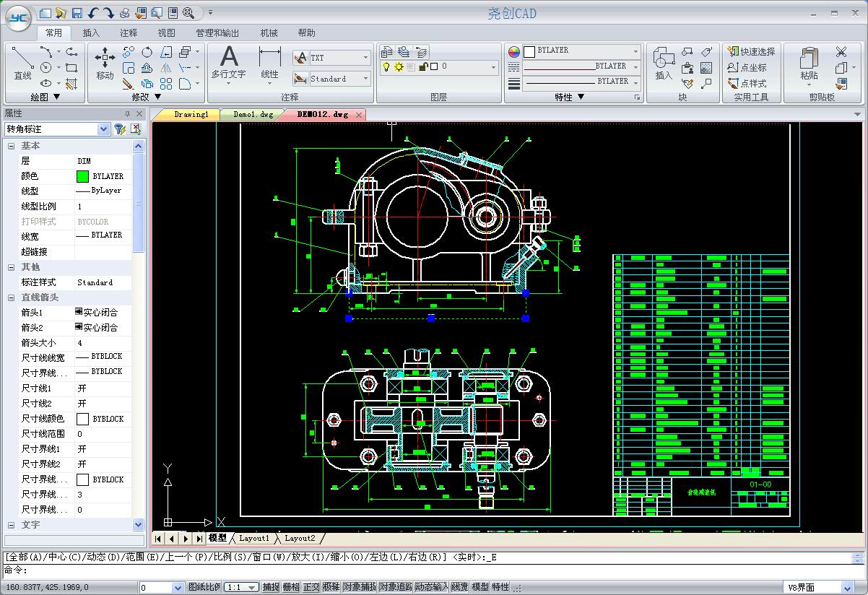Close the DEMO12.dwg document tab
Screen dimensions: 868x595
click(359, 115)
